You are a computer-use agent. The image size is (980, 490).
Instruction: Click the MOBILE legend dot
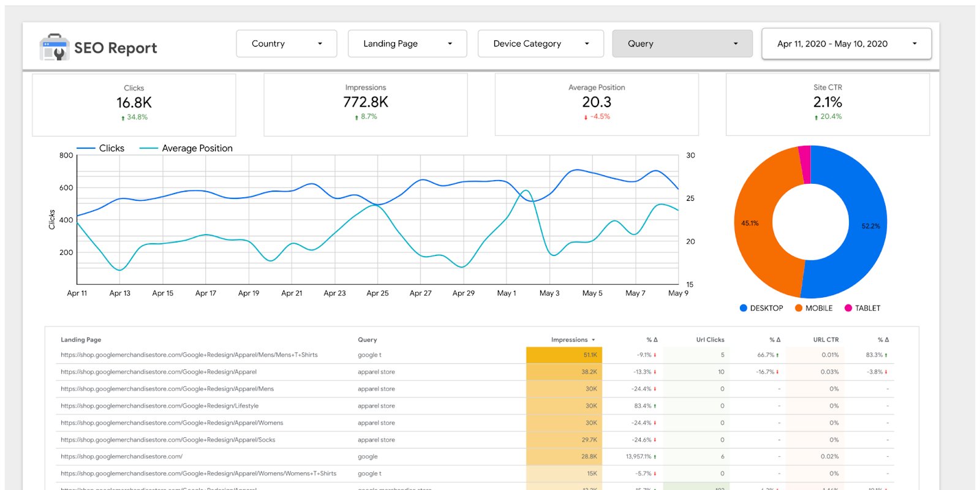799,308
